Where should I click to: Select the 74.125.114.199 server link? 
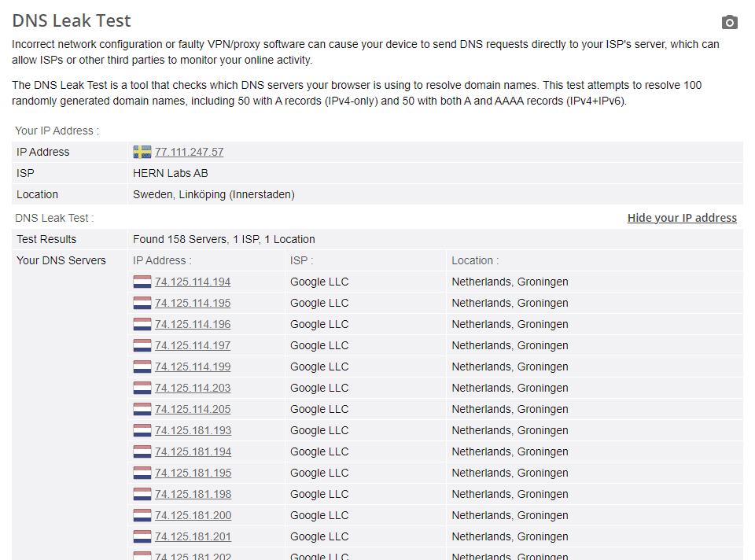coord(193,367)
